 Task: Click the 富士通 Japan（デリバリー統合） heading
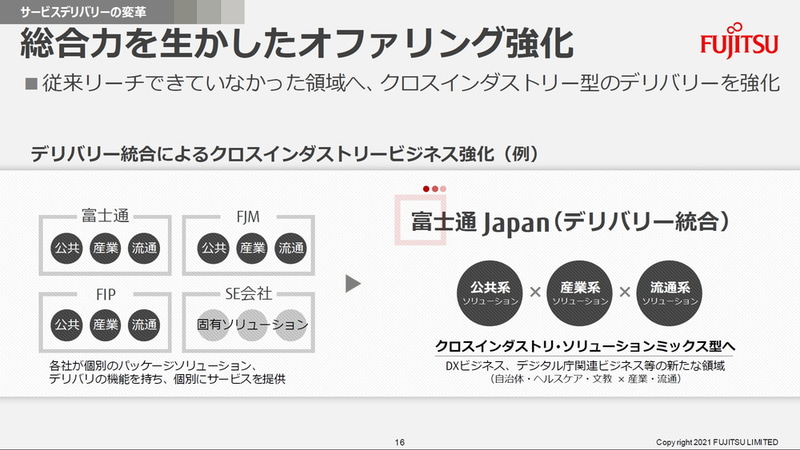[570, 223]
